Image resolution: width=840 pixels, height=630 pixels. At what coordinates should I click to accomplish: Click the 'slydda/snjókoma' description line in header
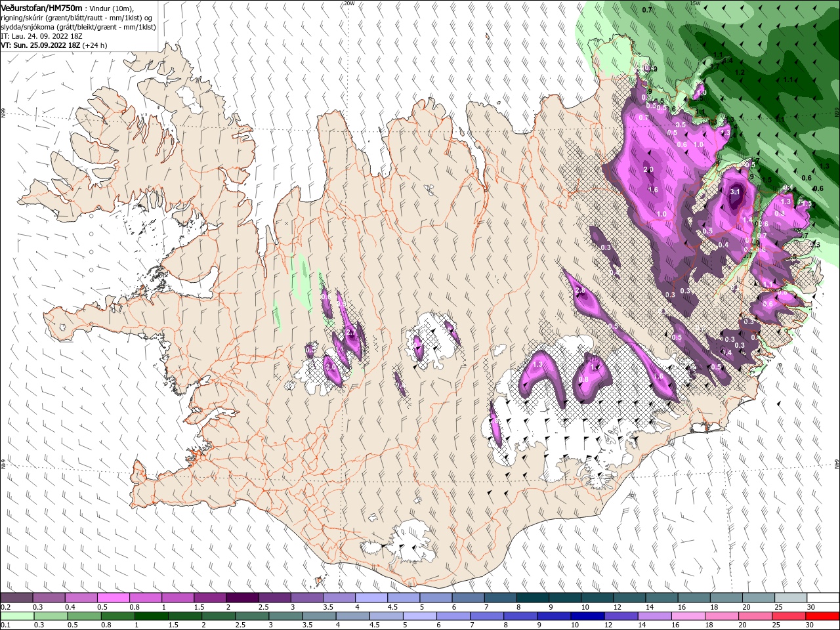click(x=78, y=27)
